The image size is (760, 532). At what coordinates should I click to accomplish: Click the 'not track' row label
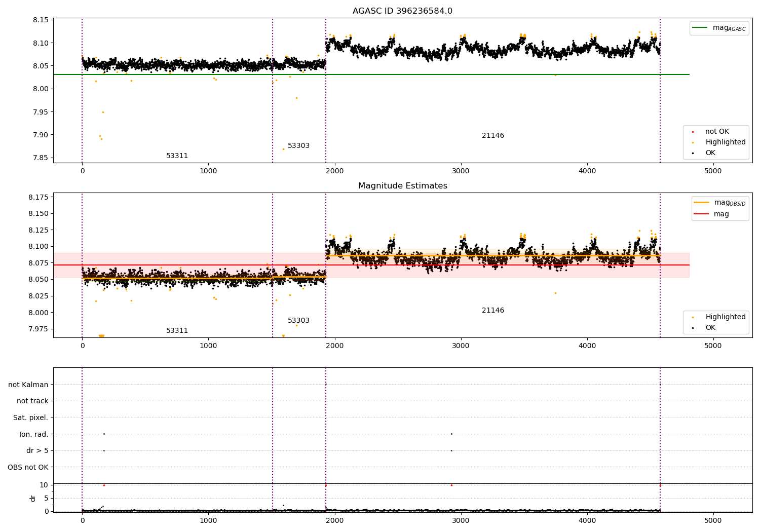(x=32, y=401)
